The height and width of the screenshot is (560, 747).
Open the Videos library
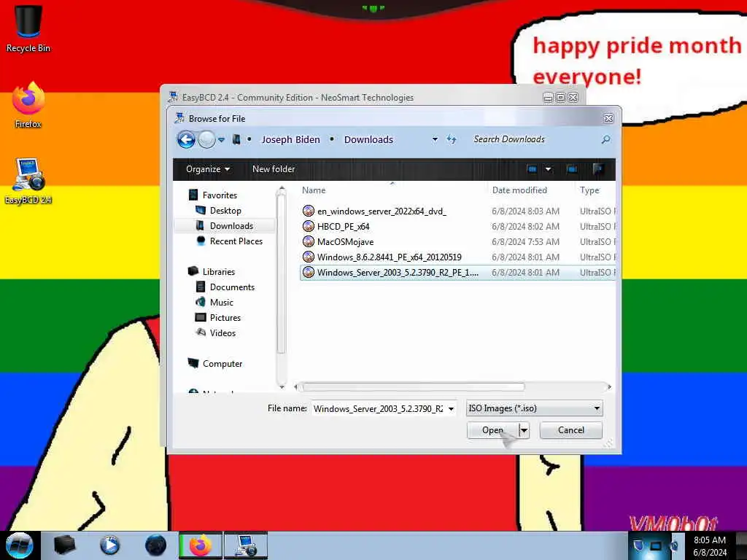point(222,332)
